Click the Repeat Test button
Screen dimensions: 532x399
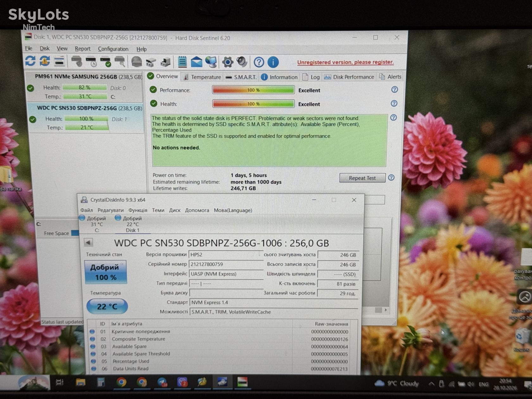pyautogui.click(x=362, y=178)
